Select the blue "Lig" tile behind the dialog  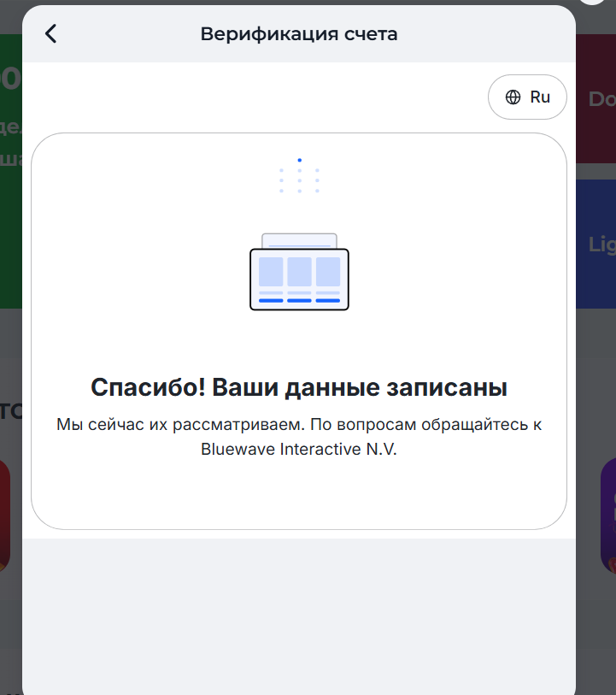click(596, 244)
